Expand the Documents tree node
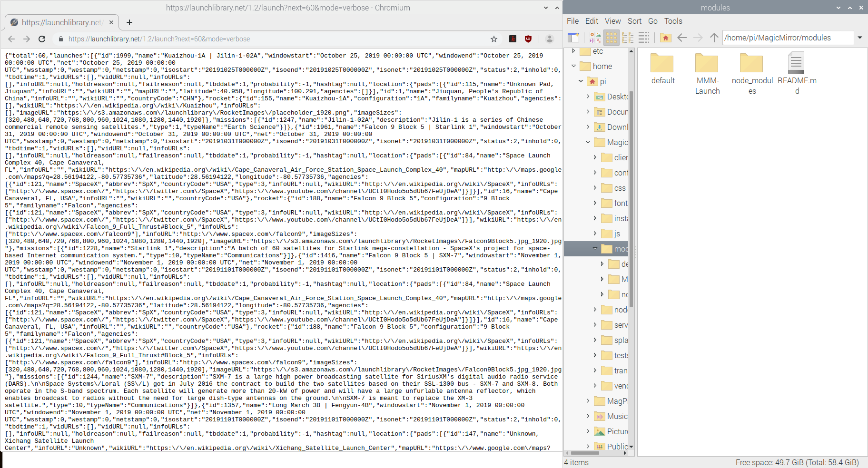Image resolution: width=868 pixels, height=468 pixels. coord(588,112)
